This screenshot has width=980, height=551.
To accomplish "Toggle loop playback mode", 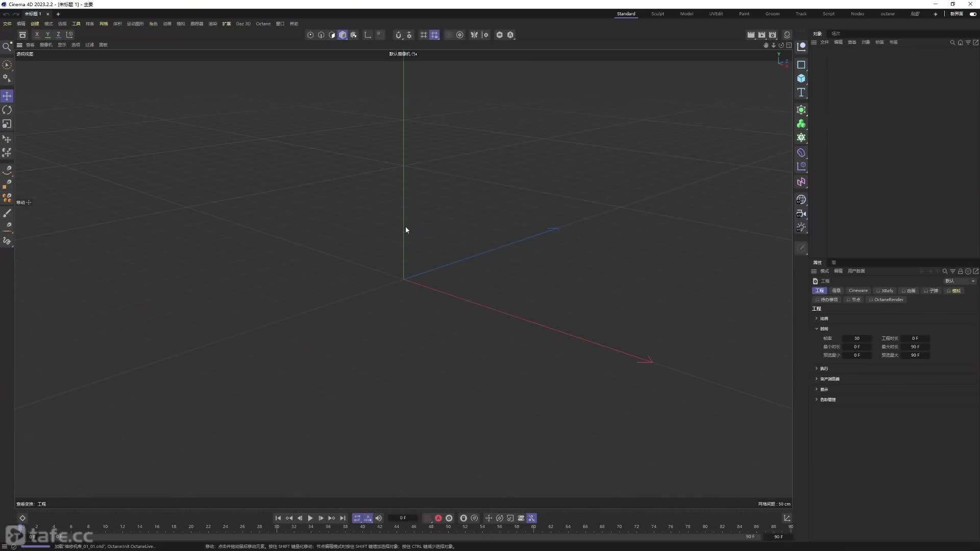I will pos(357,518).
